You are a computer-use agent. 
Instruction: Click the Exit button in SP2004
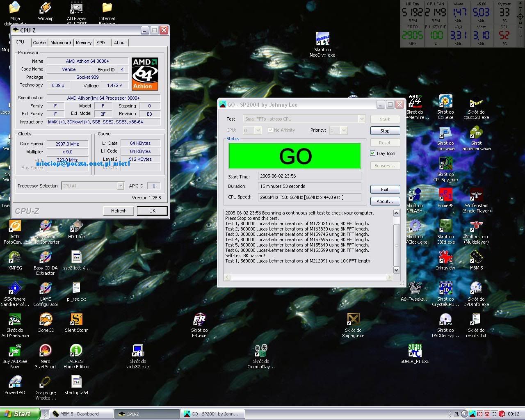(385, 189)
